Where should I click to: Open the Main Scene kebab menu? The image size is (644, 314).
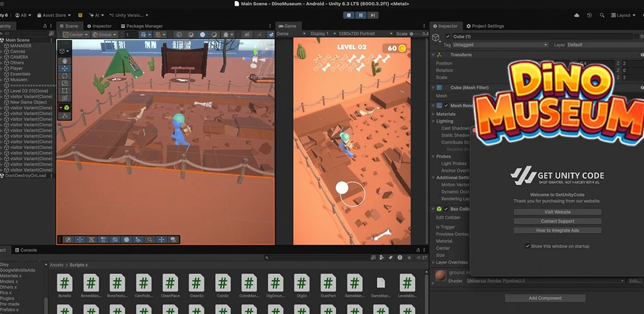tap(52, 40)
